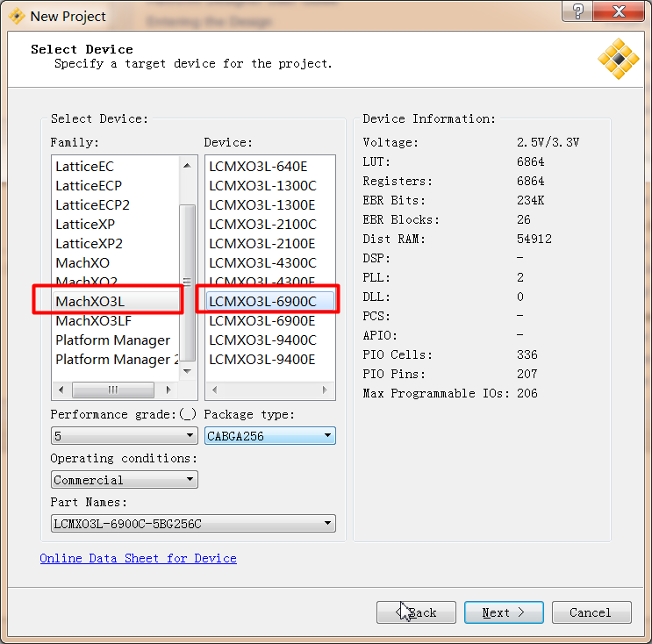Click Family list scroll-up arrow
The width and height of the screenshot is (652, 644).
[187, 166]
